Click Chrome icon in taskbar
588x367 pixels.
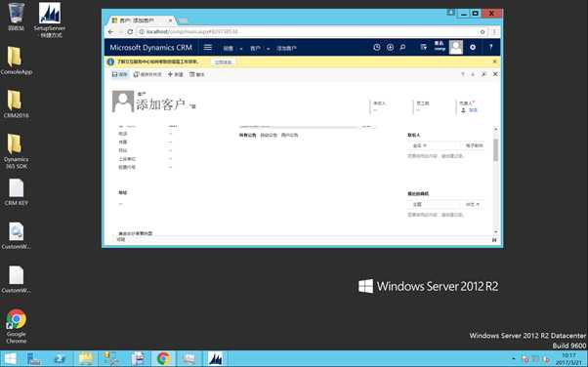[163, 359]
